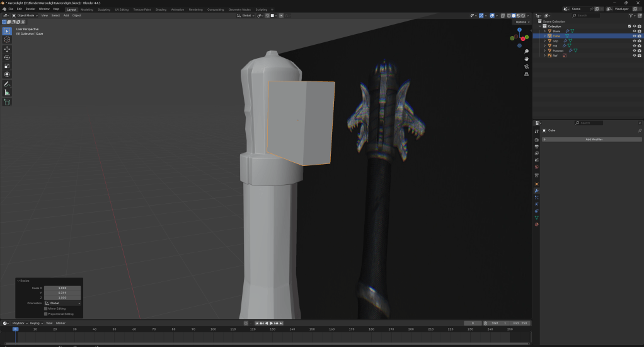Open the Render menu

30,9
